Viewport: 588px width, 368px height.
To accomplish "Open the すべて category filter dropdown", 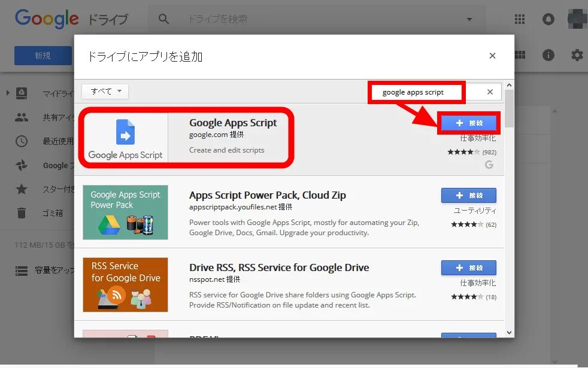I will pos(105,91).
